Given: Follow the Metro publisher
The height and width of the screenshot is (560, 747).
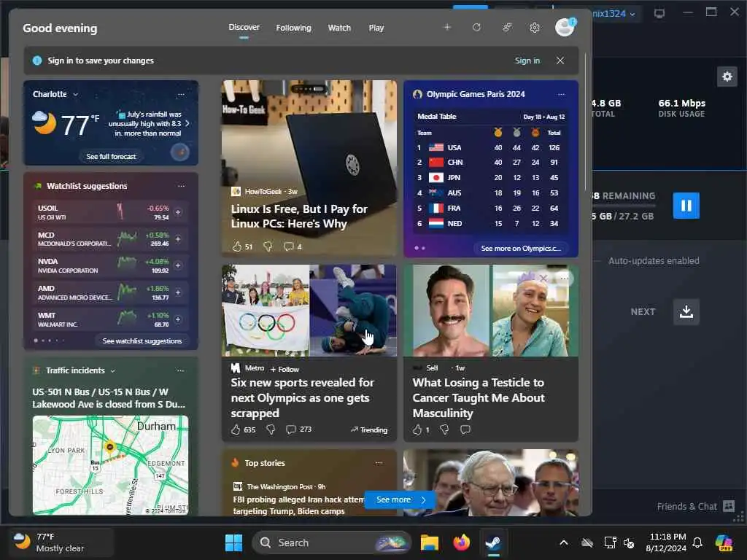Looking at the screenshot, I should point(285,369).
